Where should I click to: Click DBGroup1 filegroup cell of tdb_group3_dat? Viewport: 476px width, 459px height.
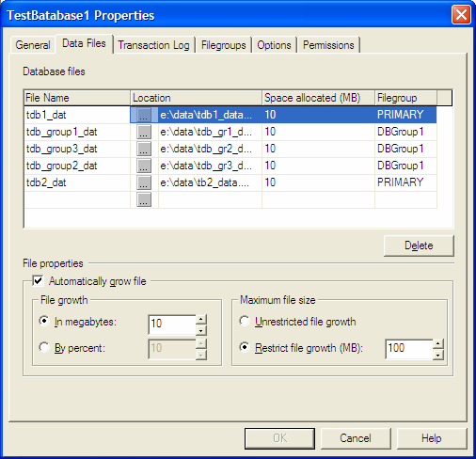tap(405, 149)
